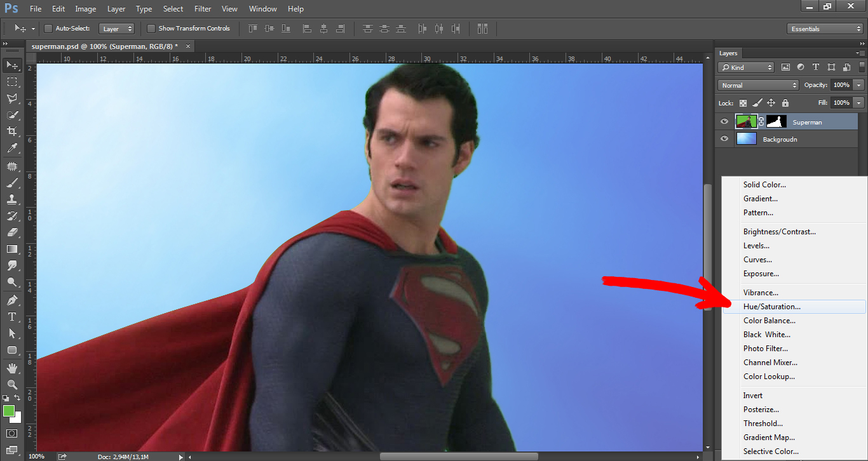
Task: Select the Crop tool
Action: 11,131
